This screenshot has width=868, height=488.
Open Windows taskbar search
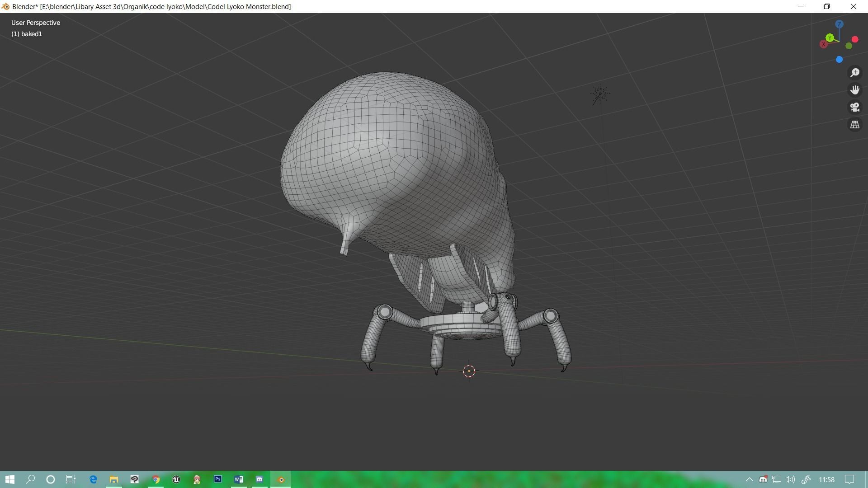click(30, 479)
